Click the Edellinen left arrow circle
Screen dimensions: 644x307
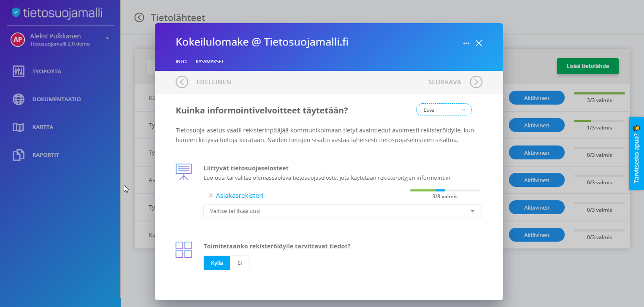click(181, 82)
